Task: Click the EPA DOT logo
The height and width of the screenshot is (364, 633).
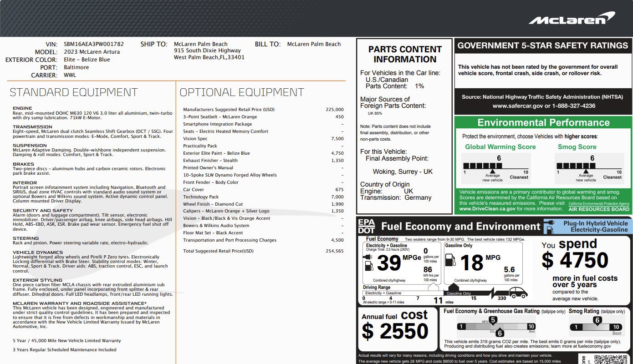Action: coord(367,226)
